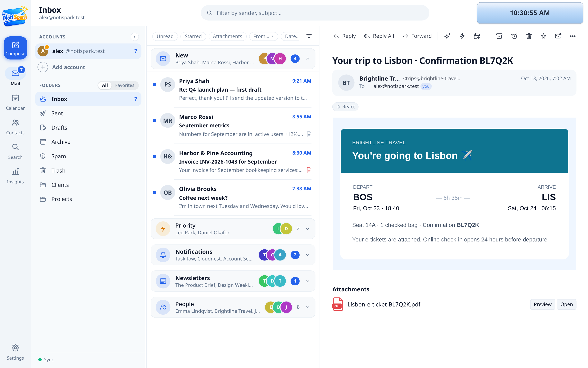Switch folders view to All
Screen dimensions: 588x368
[x=105, y=85]
